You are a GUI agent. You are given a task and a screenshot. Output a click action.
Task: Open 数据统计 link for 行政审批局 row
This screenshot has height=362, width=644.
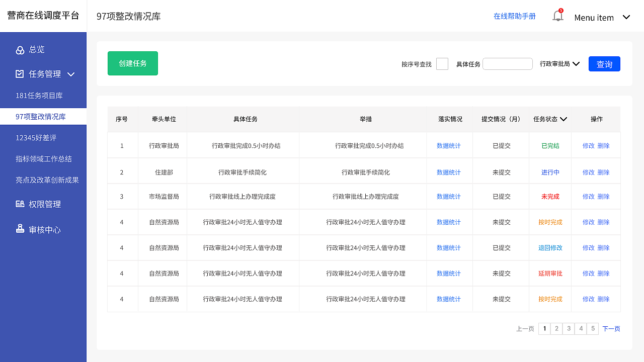(449, 146)
